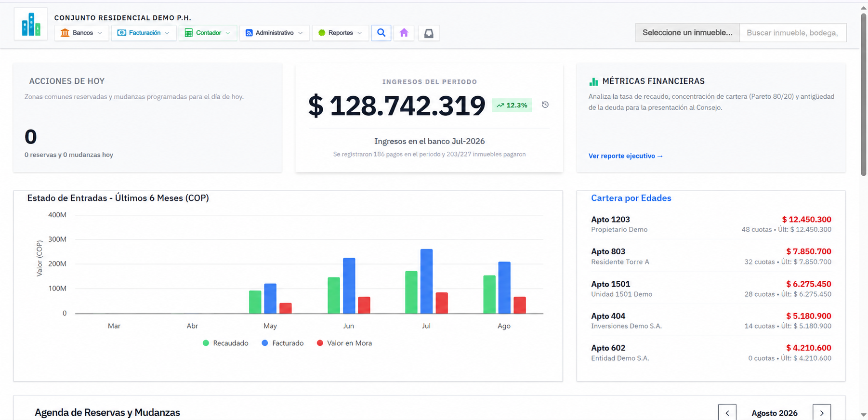
Task: Open the Contador dropdown menu
Action: 208,33
